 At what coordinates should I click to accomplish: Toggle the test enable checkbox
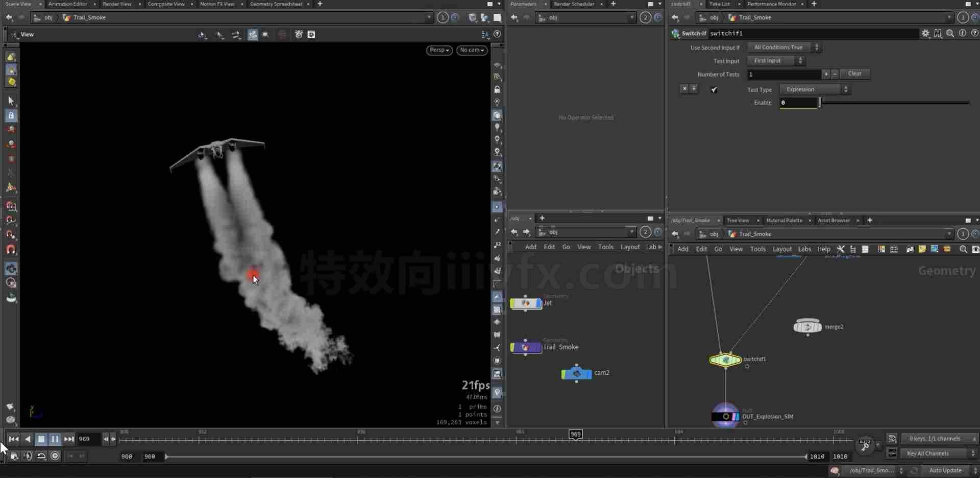(714, 90)
